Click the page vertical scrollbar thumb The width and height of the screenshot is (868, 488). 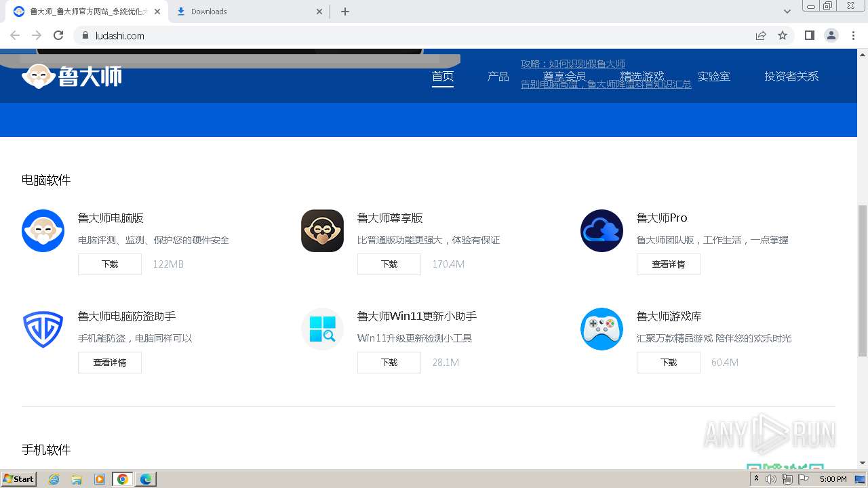[x=863, y=281]
